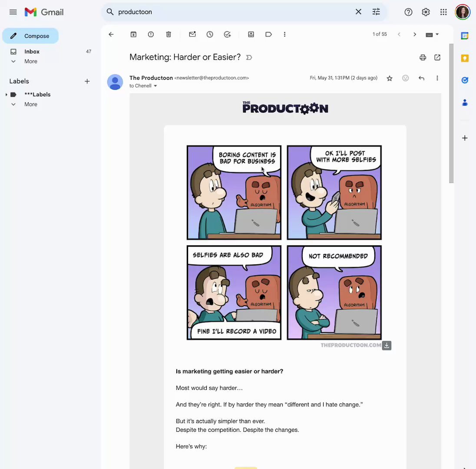
Task: Open Google Contacts side panel
Action: pyautogui.click(x=464, y=102)
